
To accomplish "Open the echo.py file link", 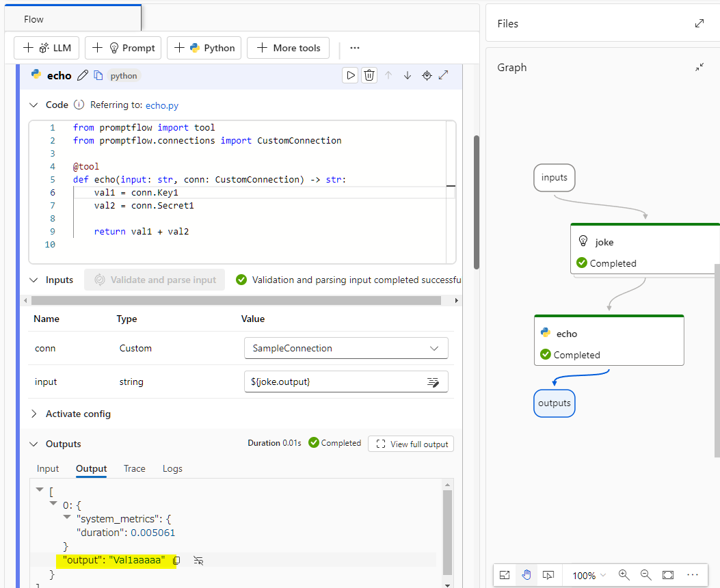I will point(161,105).
